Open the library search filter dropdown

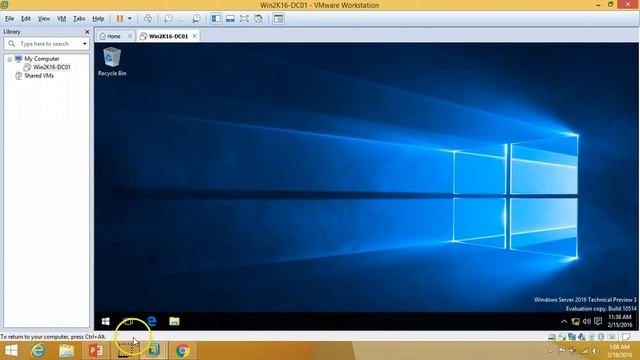(x=84, y=44)
